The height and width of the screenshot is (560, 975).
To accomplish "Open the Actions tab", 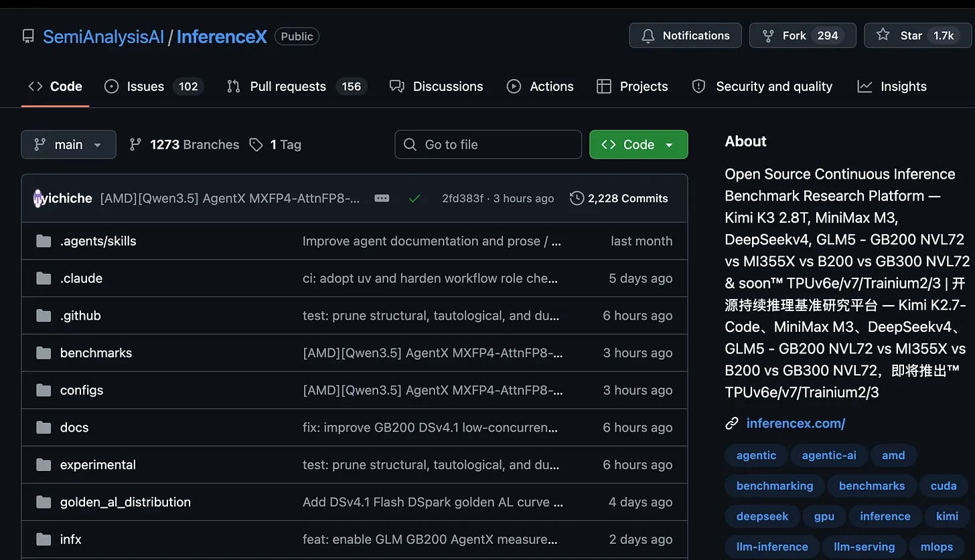I will pyautogui.click(x=540, y=86).
